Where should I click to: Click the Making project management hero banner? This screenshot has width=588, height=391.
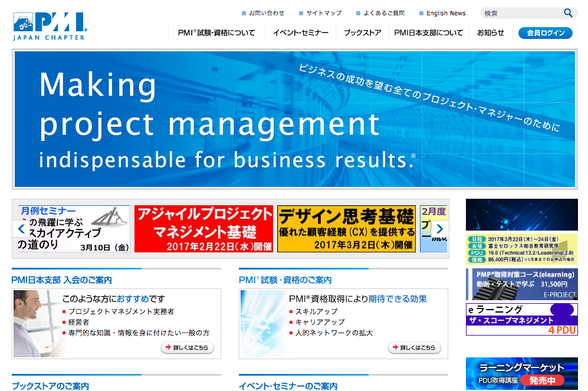(294, 119)
